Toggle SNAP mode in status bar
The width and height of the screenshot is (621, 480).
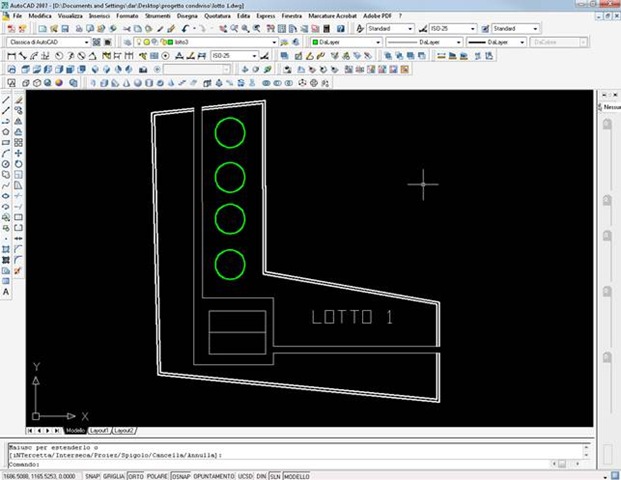pyautogui.click(x=92, y=476)
